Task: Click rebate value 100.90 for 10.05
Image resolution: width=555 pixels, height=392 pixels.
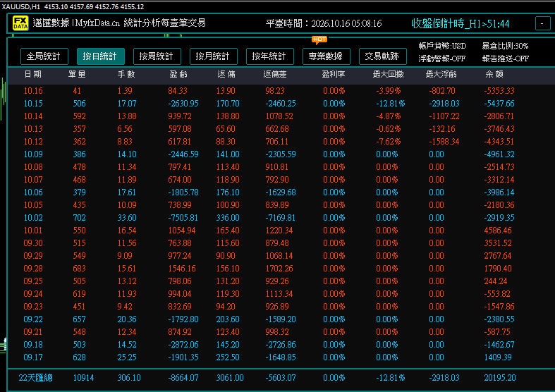Action: tap(228, 205)
